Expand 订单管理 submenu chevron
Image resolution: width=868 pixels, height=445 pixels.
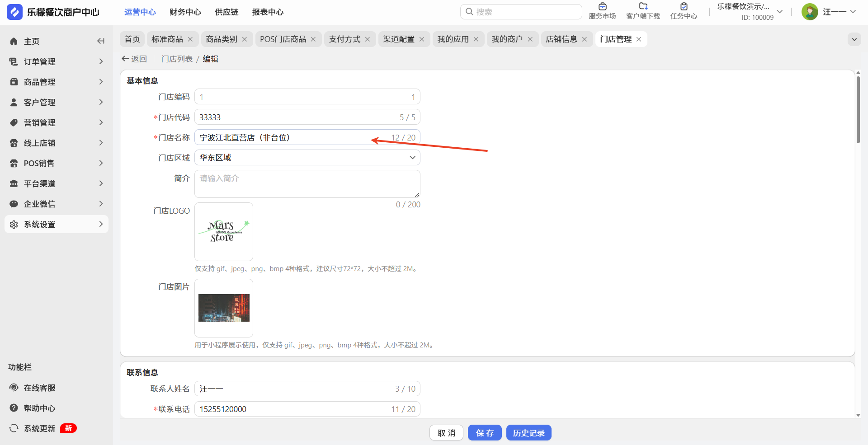(x=101, y=61)
